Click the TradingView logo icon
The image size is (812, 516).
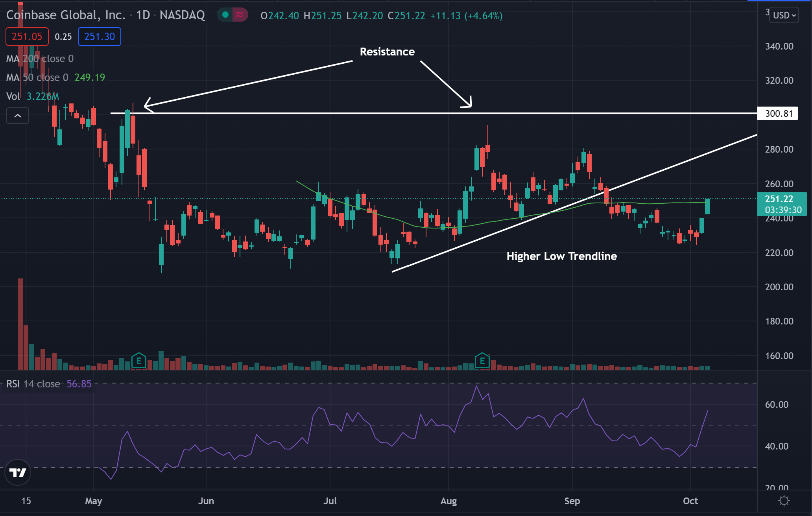pyautogui.click(x=18, y=472)
